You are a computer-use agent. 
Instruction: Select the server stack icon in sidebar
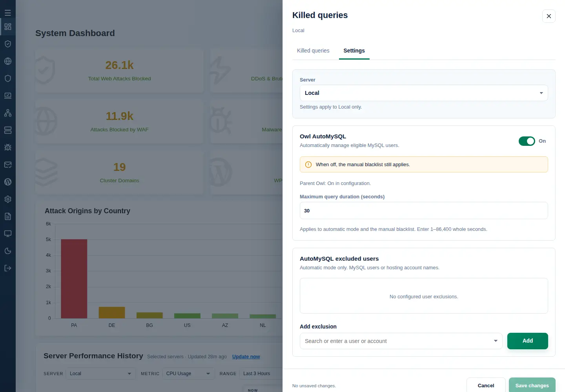click(x=8, y=130)
